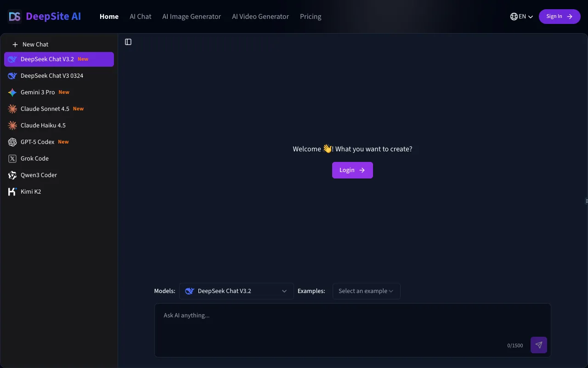Click the DeepSite AI logo
Image resolution: width=588 pixels, height=368 pixels.
[44, 16]
